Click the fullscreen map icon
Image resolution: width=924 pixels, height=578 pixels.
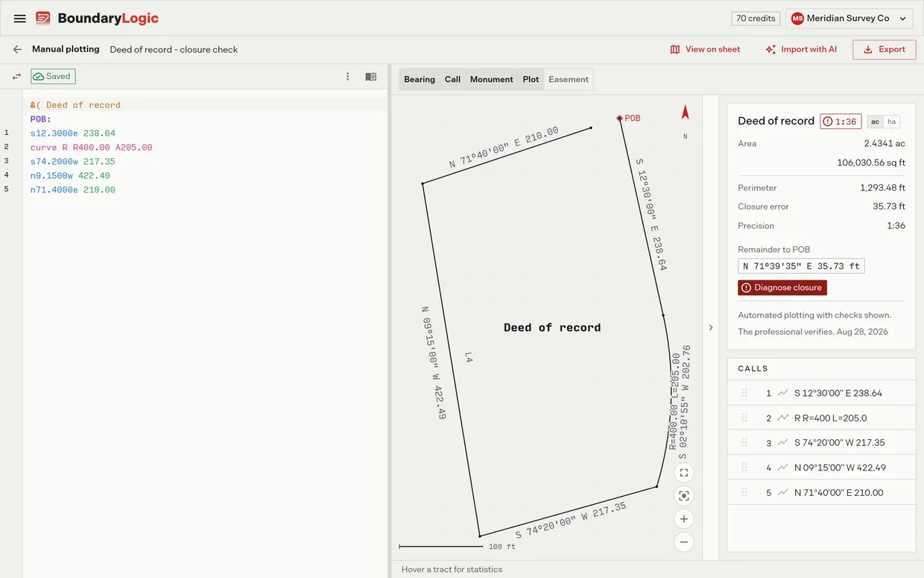[x=684, y=473]
